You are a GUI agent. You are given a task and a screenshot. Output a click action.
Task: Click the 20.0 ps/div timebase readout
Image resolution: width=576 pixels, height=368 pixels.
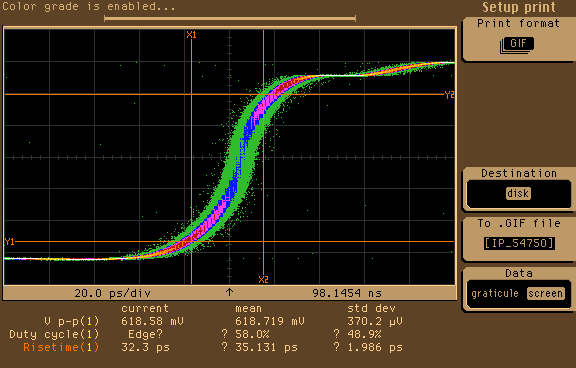pyautogui.click(x=112, y=293)
